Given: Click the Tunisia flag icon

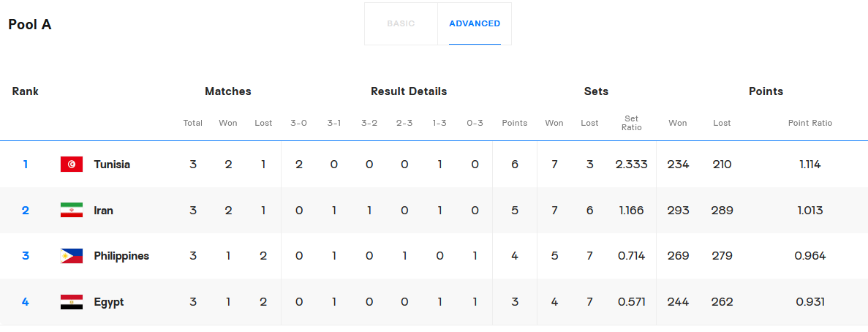Looking at the screenshot, I should pos(71,165).
